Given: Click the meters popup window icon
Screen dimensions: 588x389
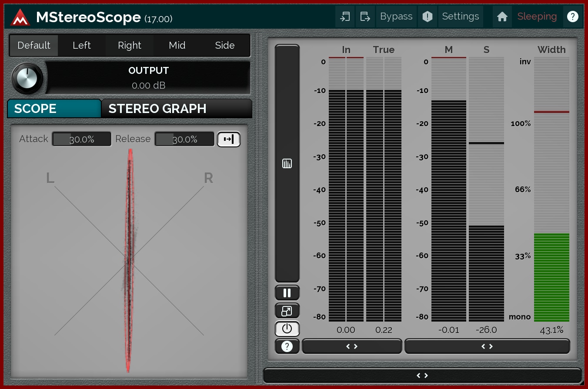Looking at the screenshot, I should pyautogui.click(x=287, y=311).
